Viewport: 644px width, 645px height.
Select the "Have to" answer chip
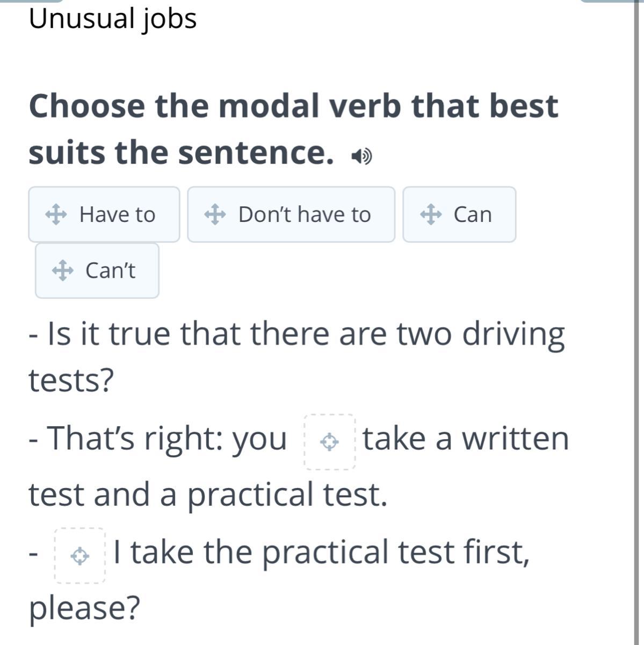click(x=117, y=214)
